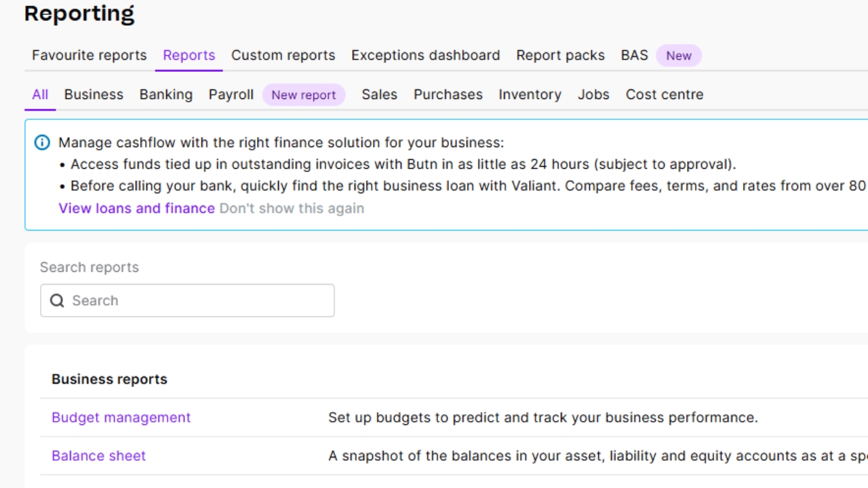
Task: Click the info icon in the cashflow banner
Action: (x=42, y=142)
